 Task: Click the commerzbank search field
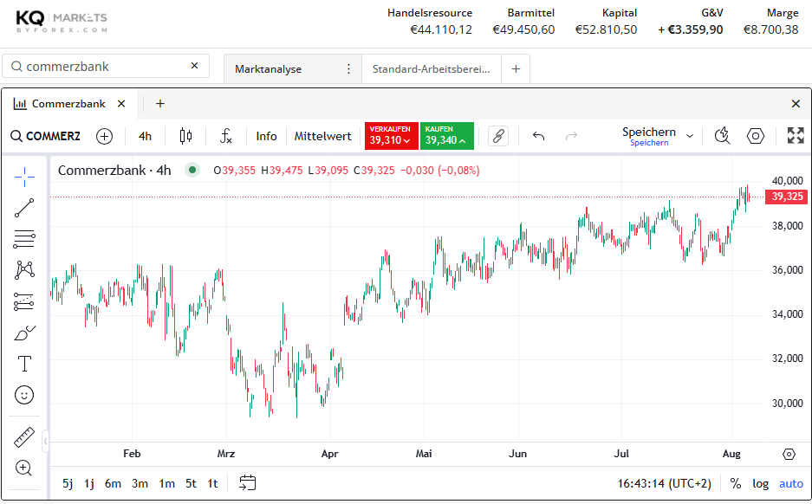tap(106, 66)
